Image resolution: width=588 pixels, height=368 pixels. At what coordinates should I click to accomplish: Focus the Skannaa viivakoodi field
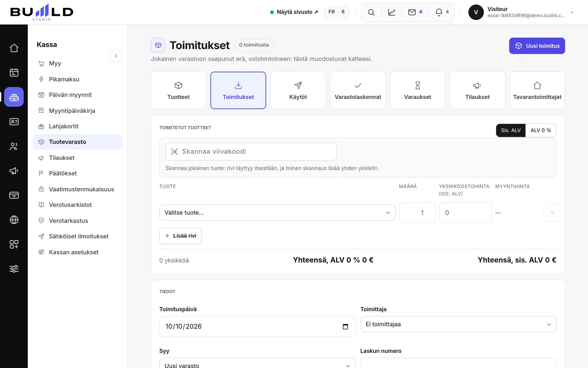click(251, 152)
